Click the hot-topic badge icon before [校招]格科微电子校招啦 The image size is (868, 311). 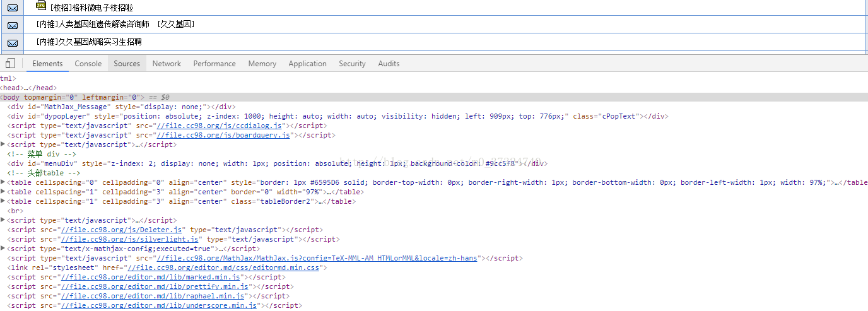[x=41, y=6]
